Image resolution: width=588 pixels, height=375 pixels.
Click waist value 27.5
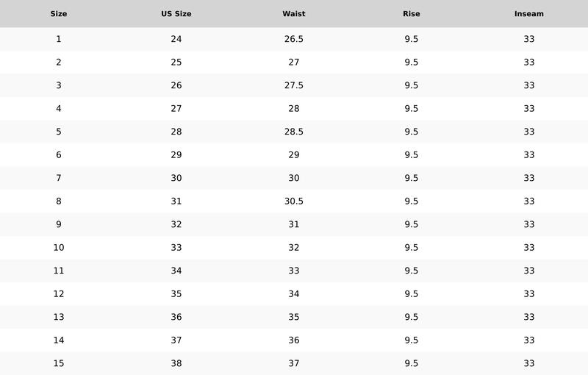point(294,85)
